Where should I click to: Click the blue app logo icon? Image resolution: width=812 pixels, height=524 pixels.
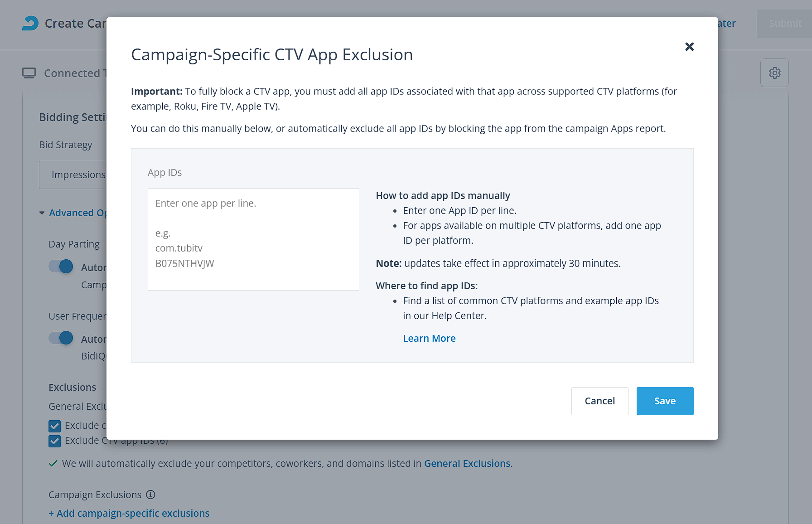click(30, 23)
